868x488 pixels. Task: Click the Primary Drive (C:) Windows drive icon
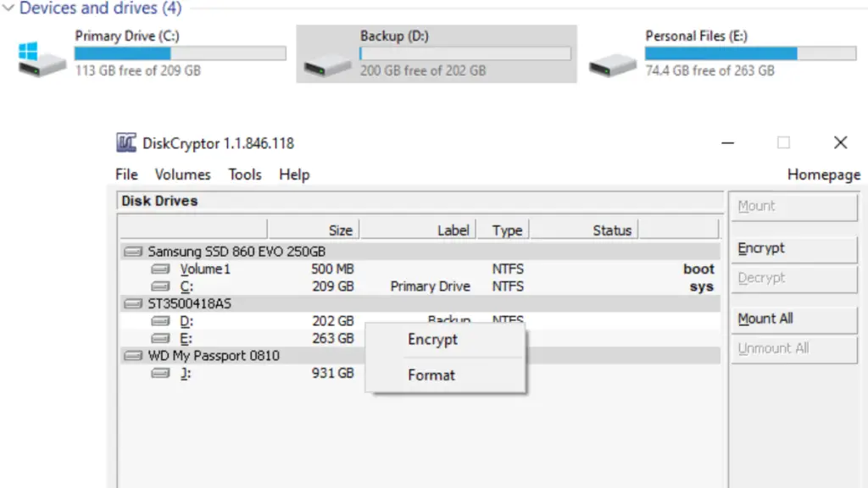click(42, 59)
